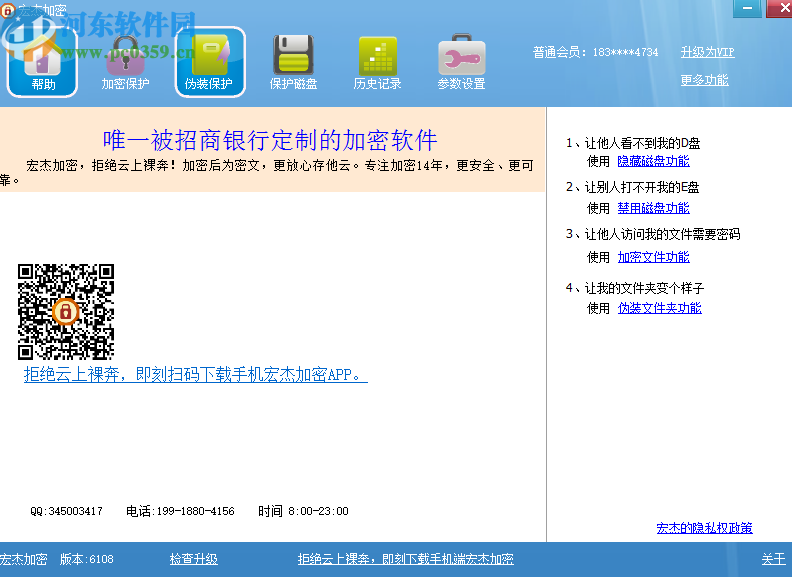Click the text 让他人访问我的文件需要密码
The image size is (792, 577).
pyautogui.click(x=662, y=234)
